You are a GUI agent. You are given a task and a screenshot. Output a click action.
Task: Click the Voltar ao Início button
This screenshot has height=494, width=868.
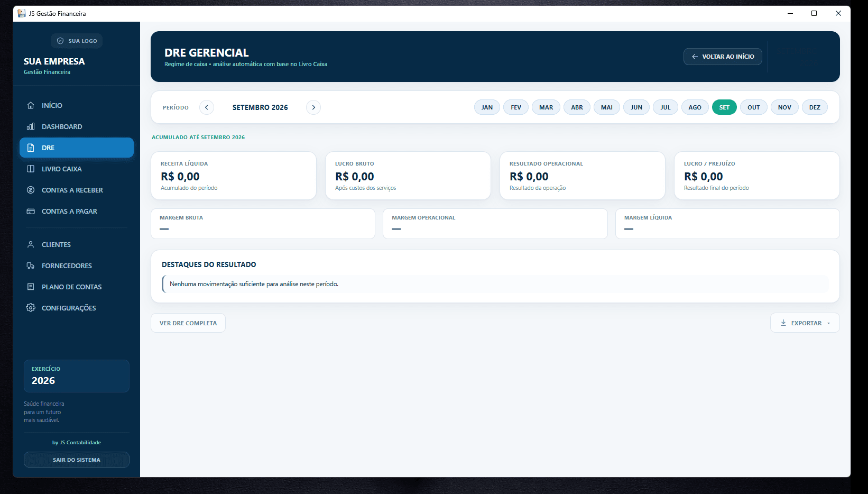pyautogui.click(x=723, y=57)
